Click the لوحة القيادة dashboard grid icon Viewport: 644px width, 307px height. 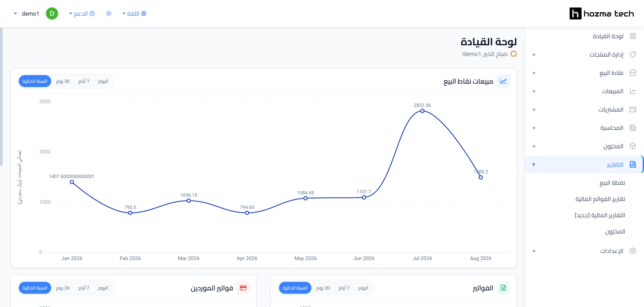[633, 36]
